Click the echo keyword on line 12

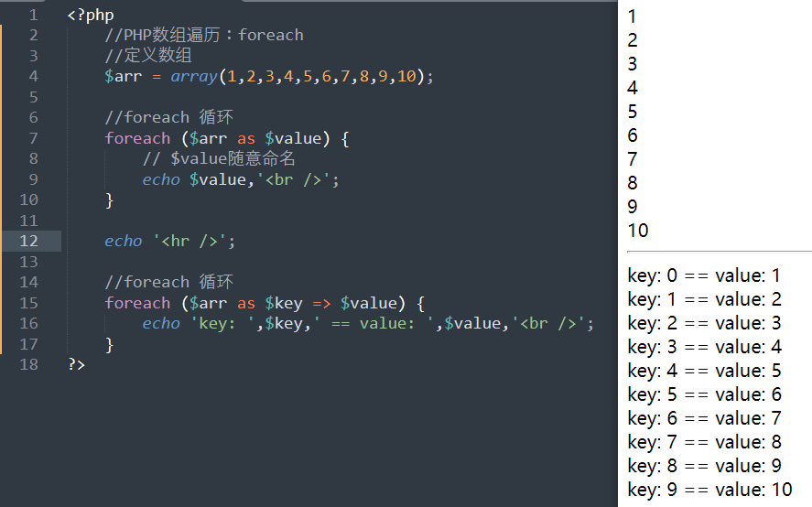124,241
